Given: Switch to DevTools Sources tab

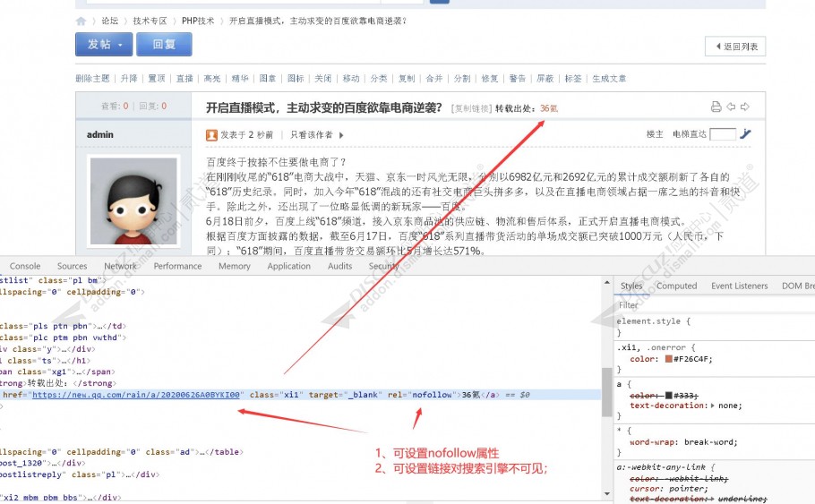Looking at the screenshot, I should 73,266.
